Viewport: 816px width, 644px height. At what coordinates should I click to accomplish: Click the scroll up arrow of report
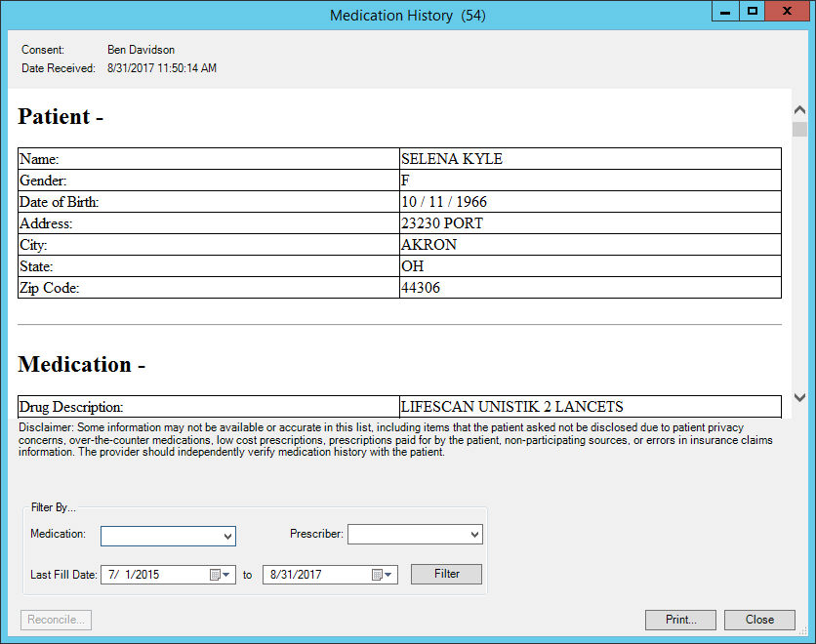pos(799,110)
